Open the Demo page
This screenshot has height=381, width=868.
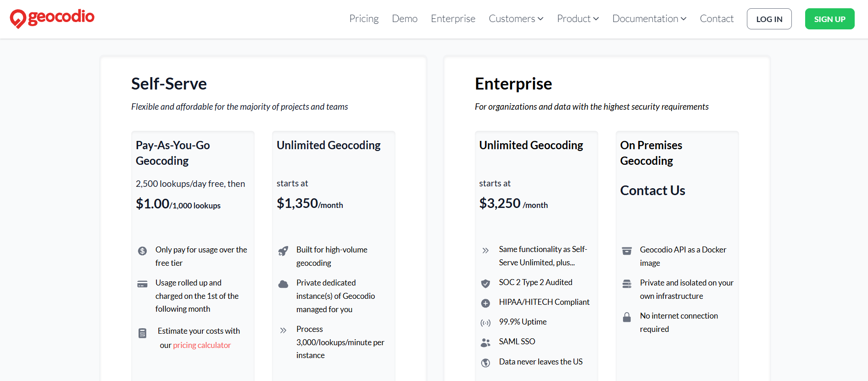(405, 19)
